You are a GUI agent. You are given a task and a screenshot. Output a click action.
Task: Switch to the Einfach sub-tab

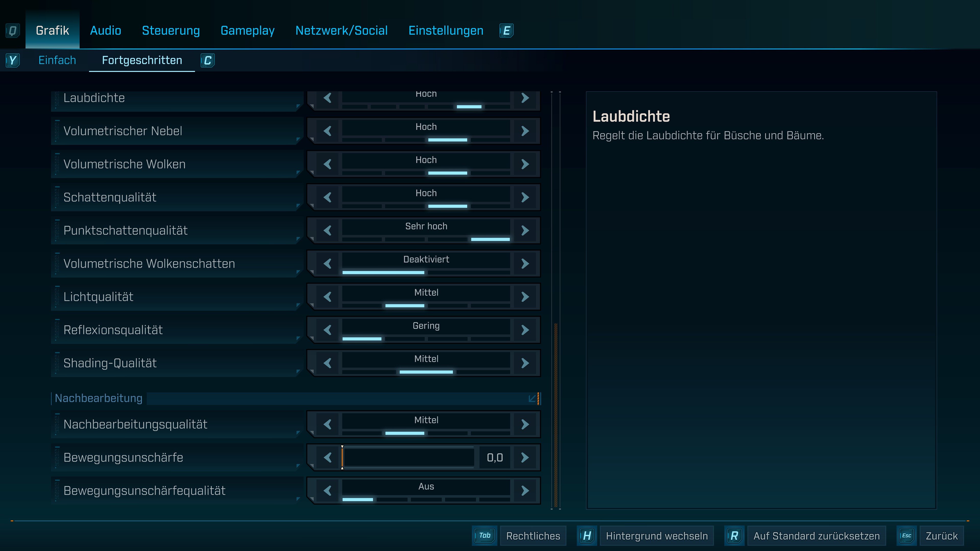[57, 60]
